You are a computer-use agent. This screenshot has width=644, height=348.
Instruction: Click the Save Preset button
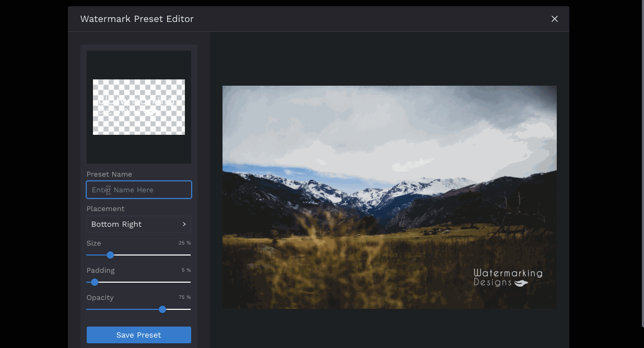point(139,335)
